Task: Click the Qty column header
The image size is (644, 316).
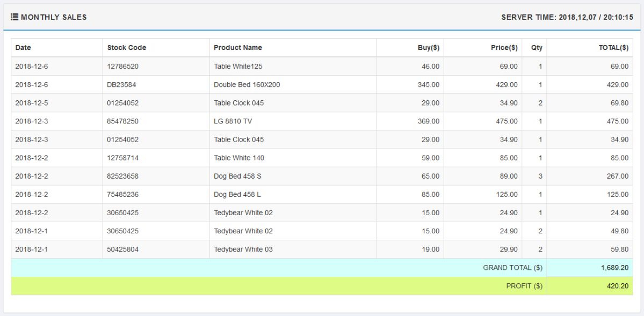Action: pos(537,48)
